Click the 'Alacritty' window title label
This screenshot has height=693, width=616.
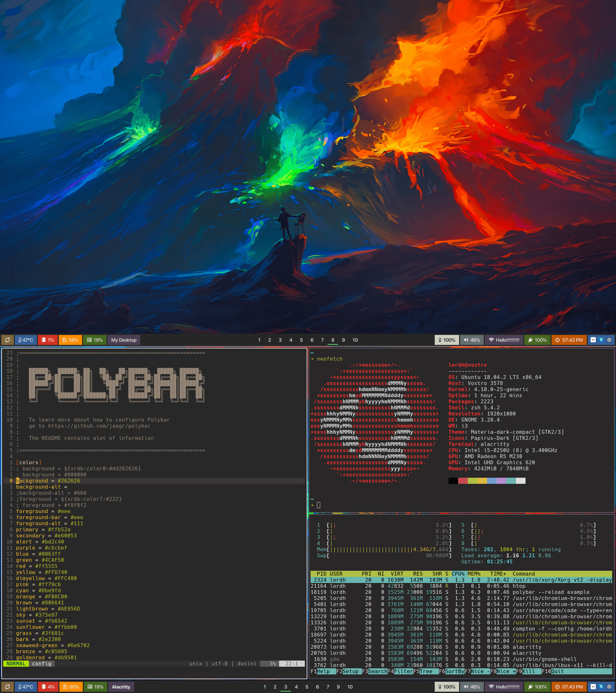121,687
